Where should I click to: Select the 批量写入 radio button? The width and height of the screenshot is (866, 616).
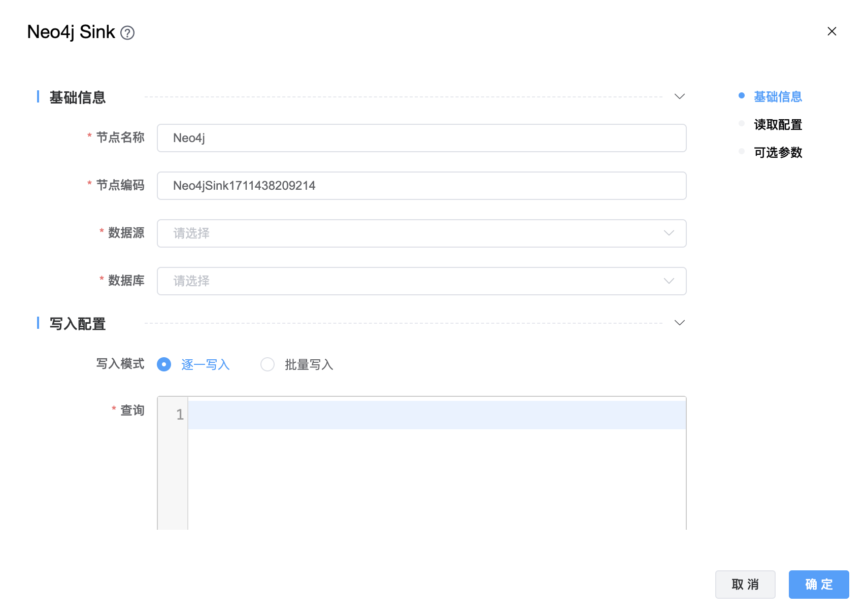pos(268,364)
